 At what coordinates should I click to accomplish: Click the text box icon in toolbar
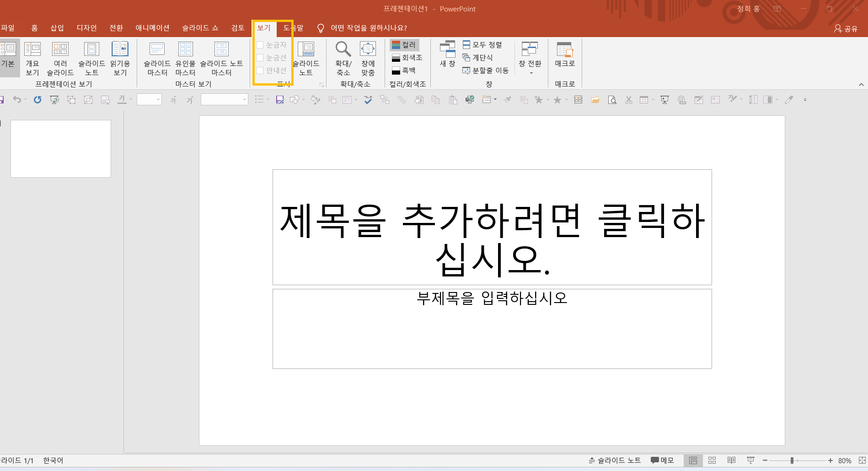click(716, 100)
